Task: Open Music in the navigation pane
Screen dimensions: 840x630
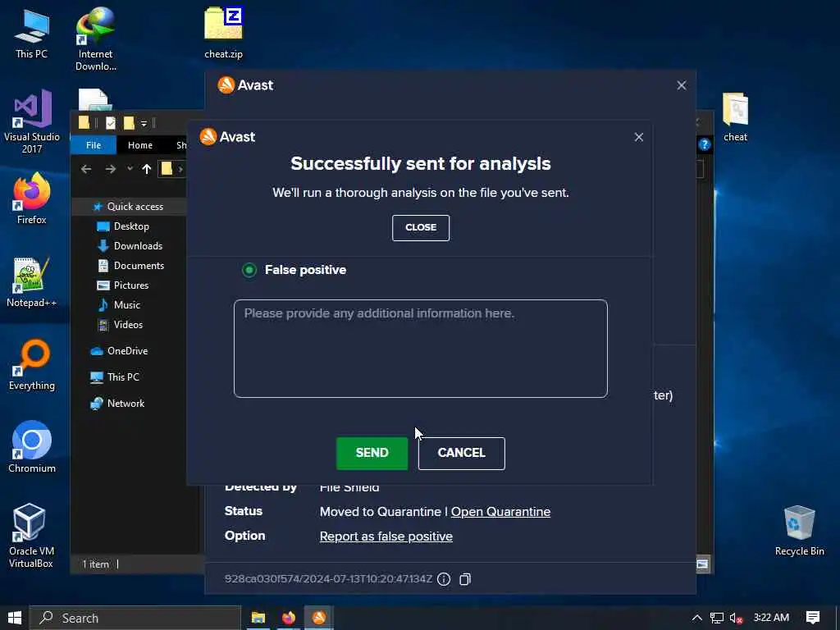Action: coord(126,305)
